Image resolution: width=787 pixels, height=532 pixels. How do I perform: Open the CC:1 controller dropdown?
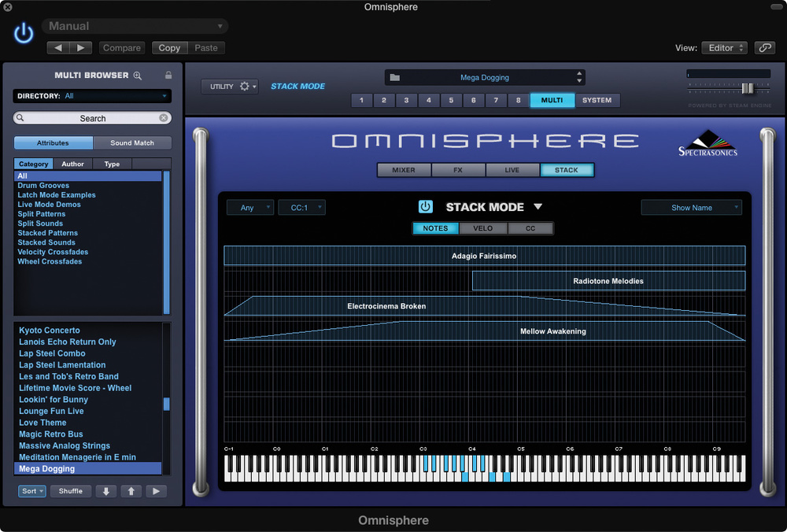[301, 207]
